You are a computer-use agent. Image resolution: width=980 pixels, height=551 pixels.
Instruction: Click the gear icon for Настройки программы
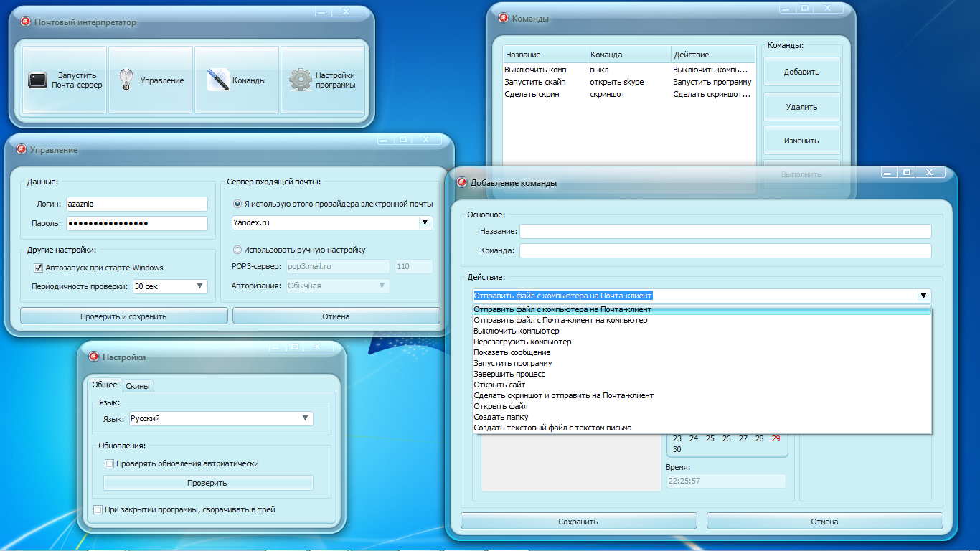[300, 80]
